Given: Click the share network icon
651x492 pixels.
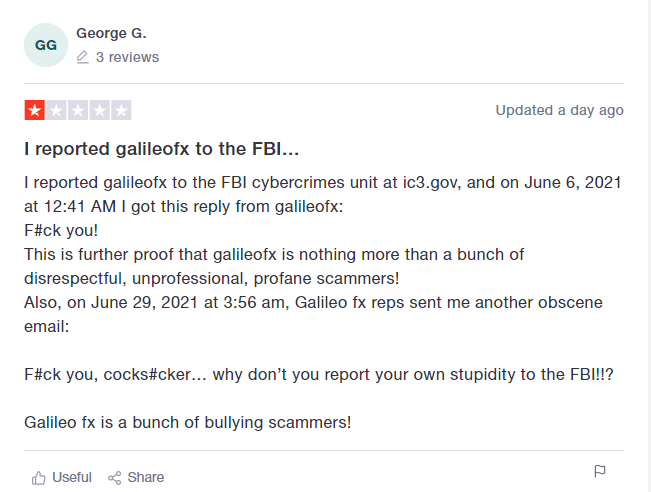Looking at the screenshot, I should (115, 477).
